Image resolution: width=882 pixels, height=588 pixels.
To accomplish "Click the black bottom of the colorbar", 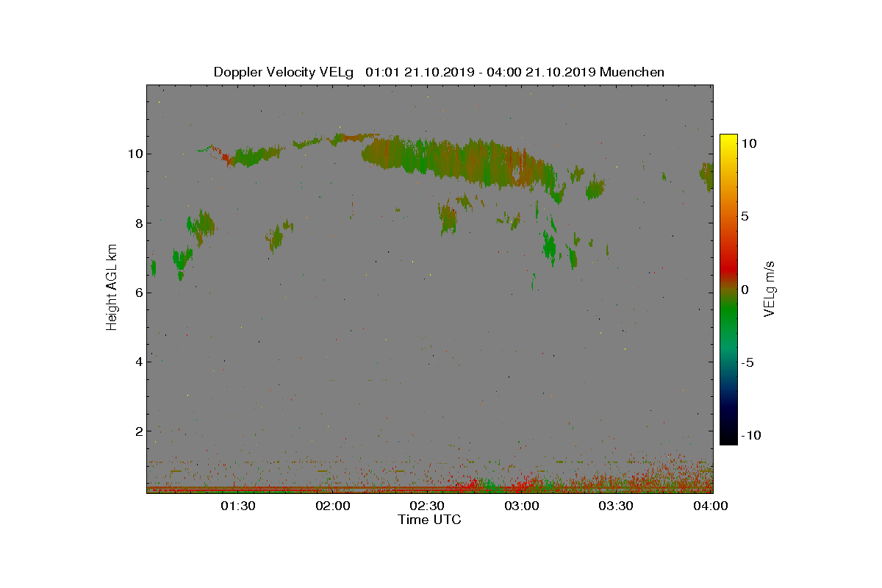I will (728, 439).
